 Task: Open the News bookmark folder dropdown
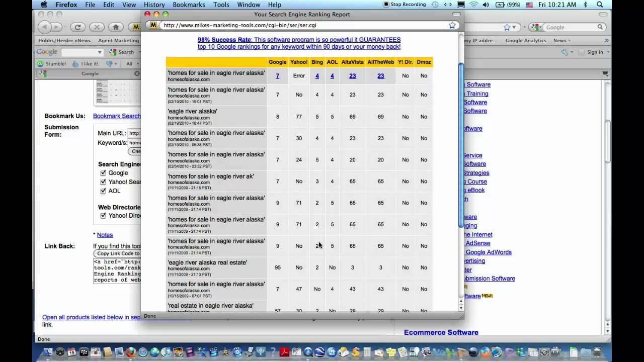(562, 41)
